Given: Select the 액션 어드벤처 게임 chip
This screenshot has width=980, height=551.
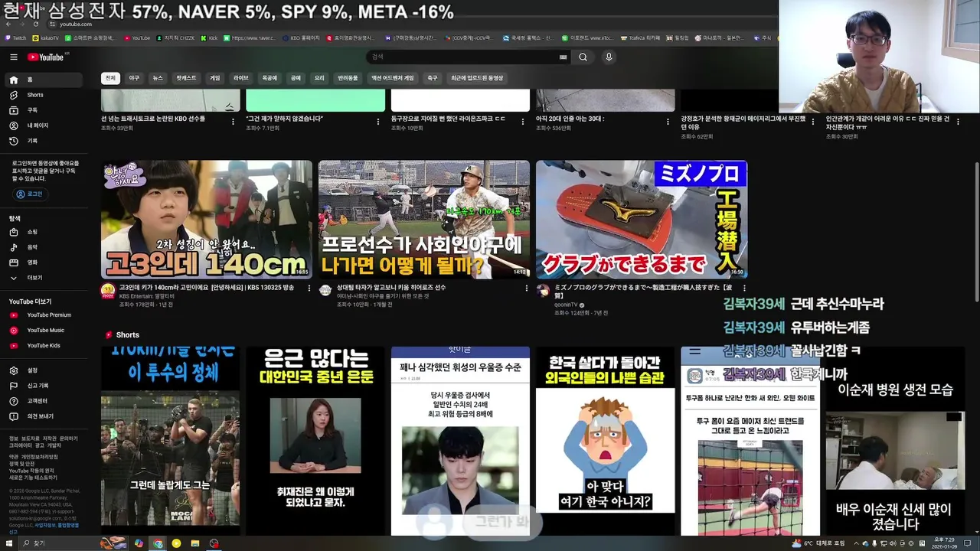Looking at the screenshot, I should [x=393, y=78].
